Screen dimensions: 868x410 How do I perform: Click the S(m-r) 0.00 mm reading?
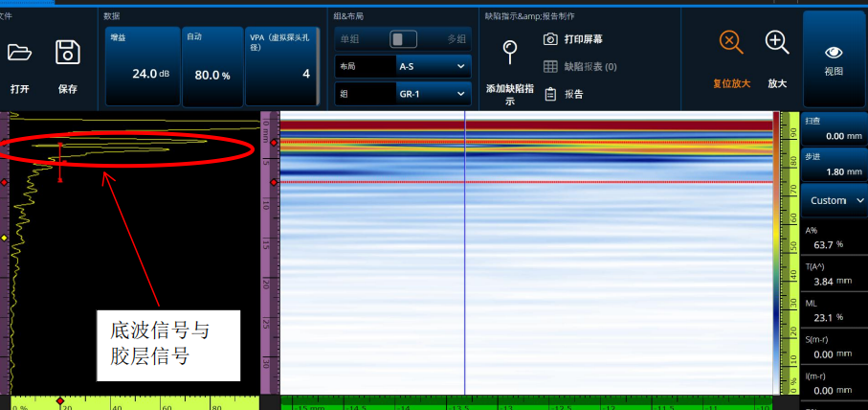(x=834, y=346)
